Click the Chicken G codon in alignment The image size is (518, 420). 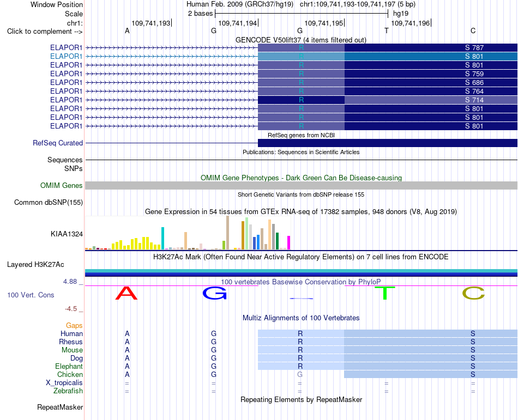click(x=300, y=374)
